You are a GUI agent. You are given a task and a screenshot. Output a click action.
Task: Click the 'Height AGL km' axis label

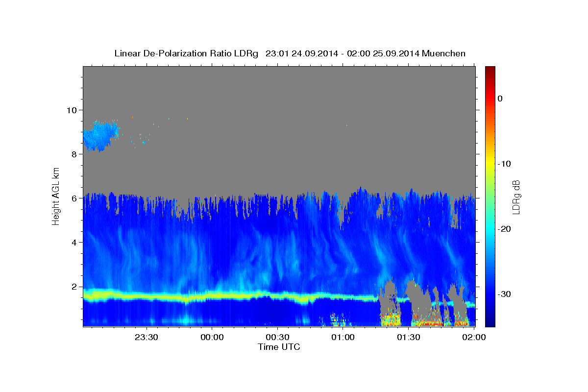click(56, 197)
